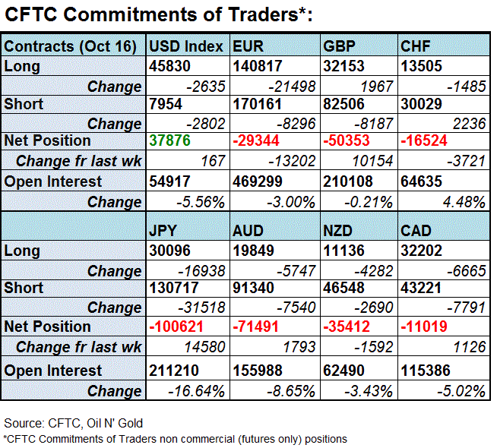497x448 pixels.
Task: Click the USD Index column header
Action: point(185,46)
